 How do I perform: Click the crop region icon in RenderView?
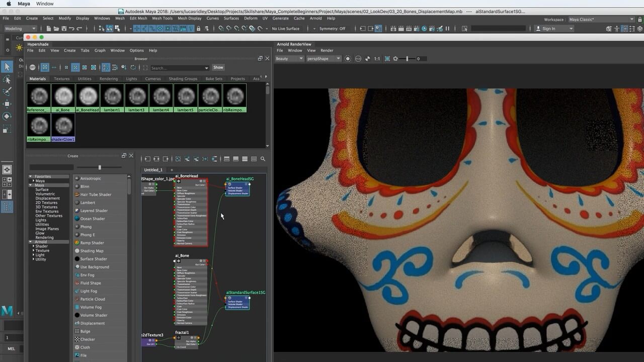tap(387, 59)
